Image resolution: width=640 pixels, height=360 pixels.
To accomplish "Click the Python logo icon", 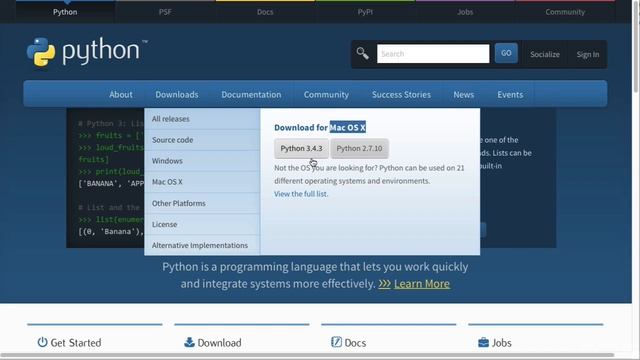I will click(41, 52).
